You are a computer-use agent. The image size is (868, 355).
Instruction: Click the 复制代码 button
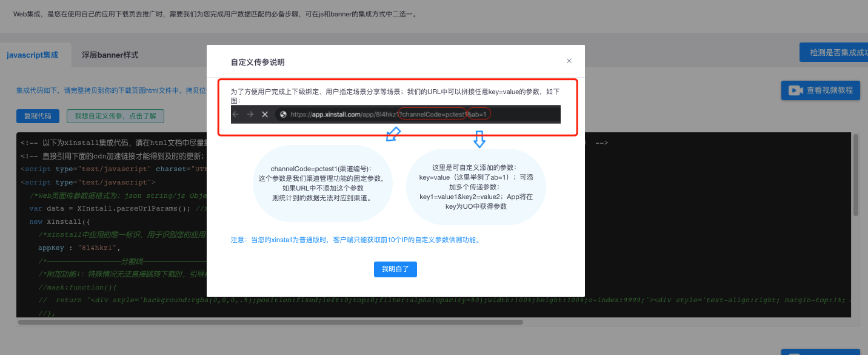[38, 116]
